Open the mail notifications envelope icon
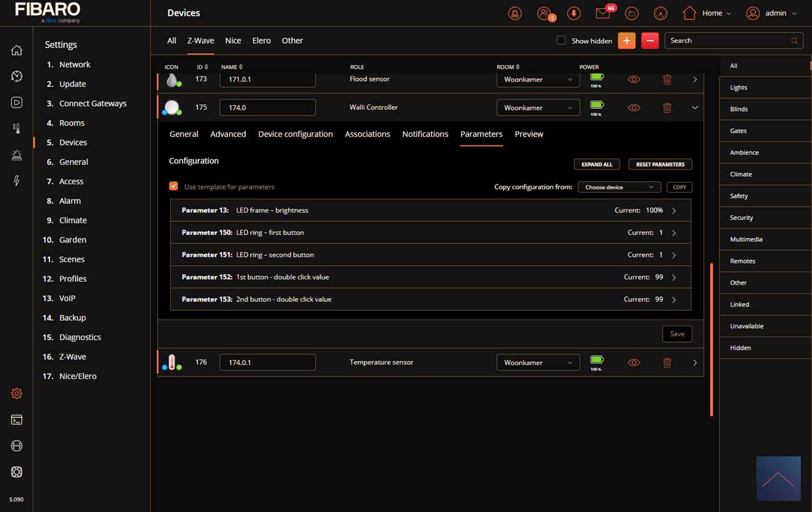The width and height of the screenshot is (812, 512). 602,13
